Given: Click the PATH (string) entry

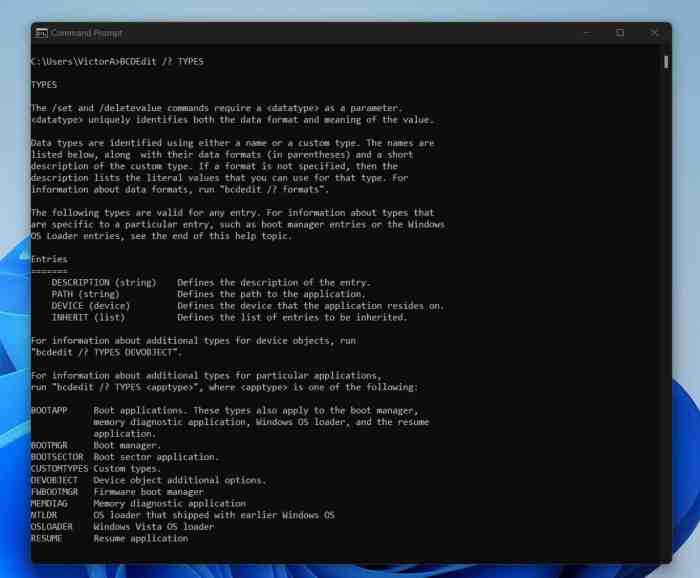Looking at the screenshot, I should click(86, 294).
